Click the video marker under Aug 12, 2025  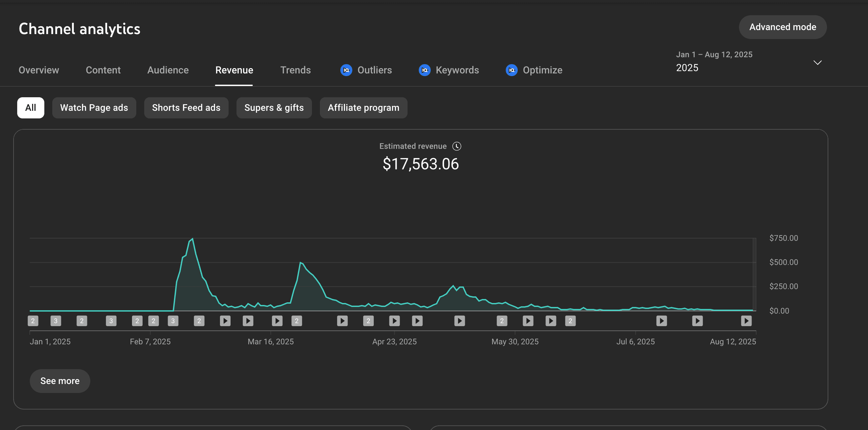(746, 321)
